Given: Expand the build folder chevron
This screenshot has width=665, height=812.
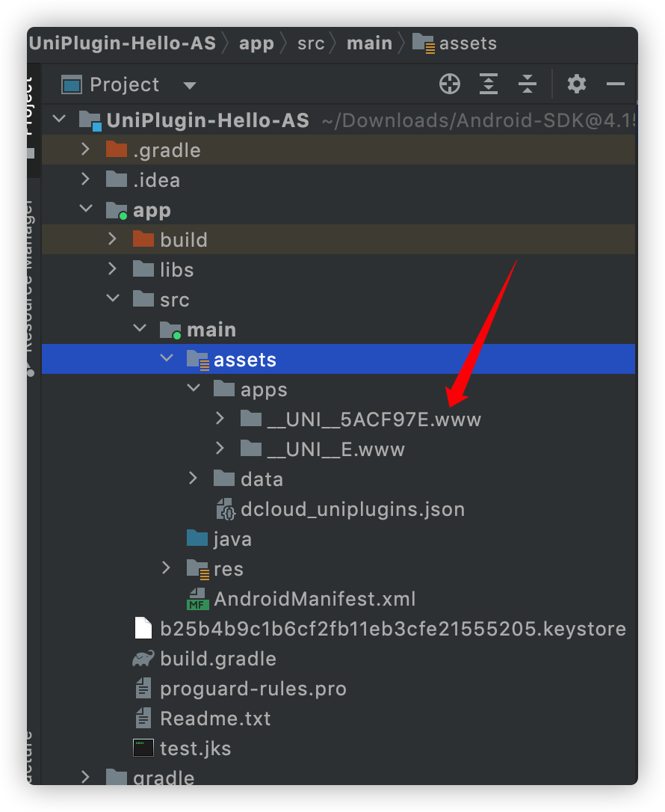Looking at the screenshot, I should [113, 239].
